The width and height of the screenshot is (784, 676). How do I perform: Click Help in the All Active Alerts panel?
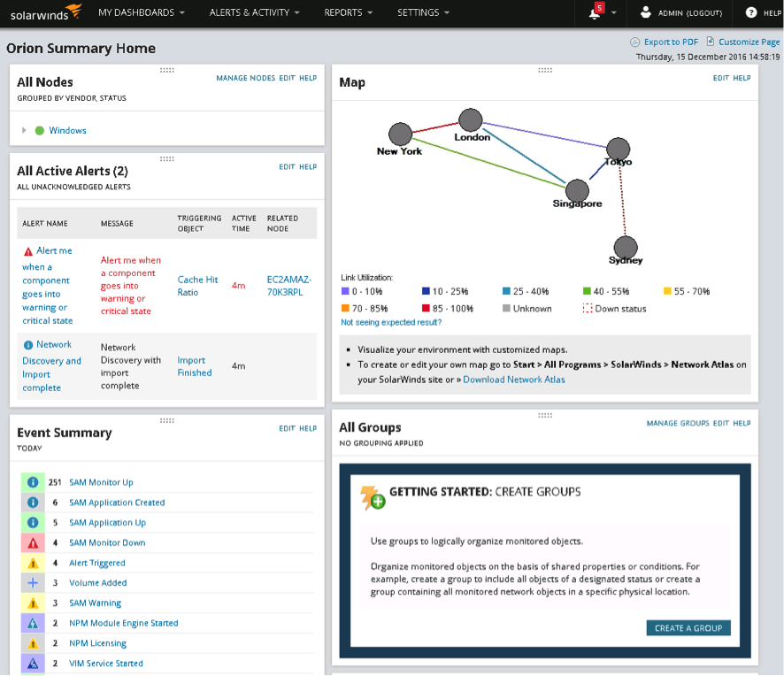click(x=308, y=167)
